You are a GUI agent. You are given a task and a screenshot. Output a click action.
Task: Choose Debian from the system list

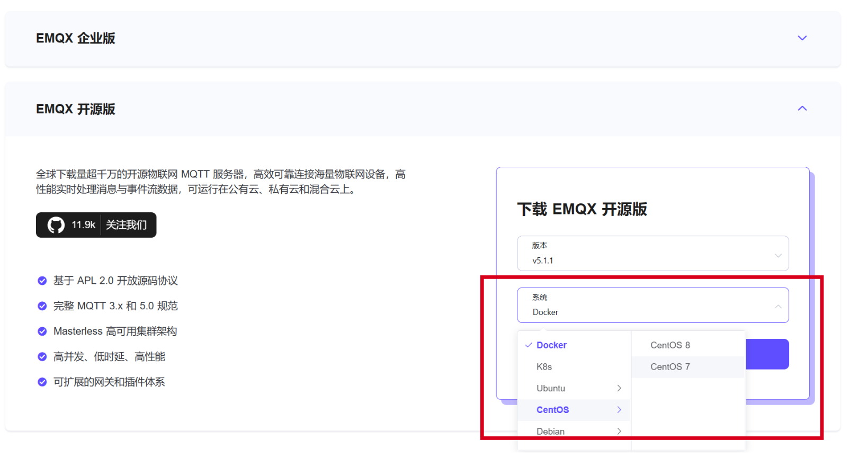pyautogui.click(x=574, y=432)
